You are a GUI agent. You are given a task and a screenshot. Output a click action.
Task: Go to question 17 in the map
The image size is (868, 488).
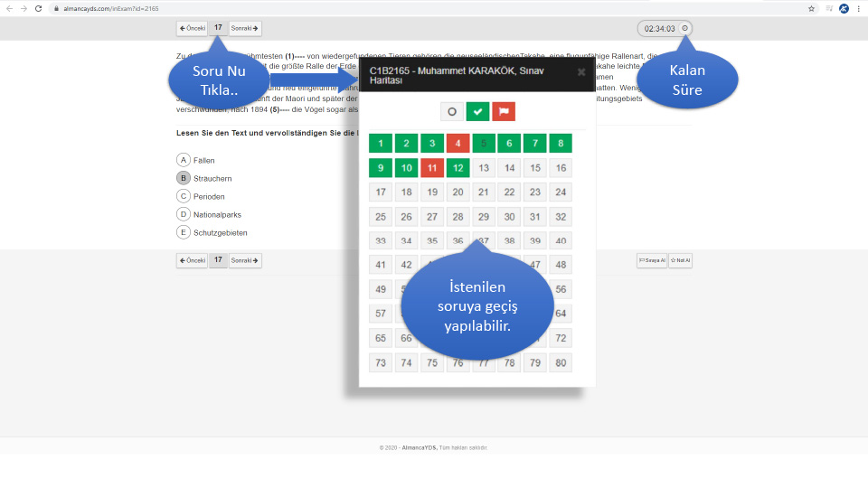(x=381, y=192)
